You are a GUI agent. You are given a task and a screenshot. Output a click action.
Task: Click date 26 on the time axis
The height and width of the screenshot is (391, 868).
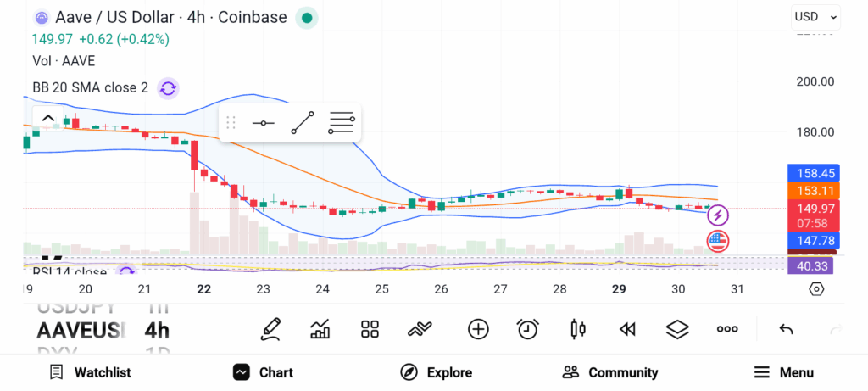(441, 289)
